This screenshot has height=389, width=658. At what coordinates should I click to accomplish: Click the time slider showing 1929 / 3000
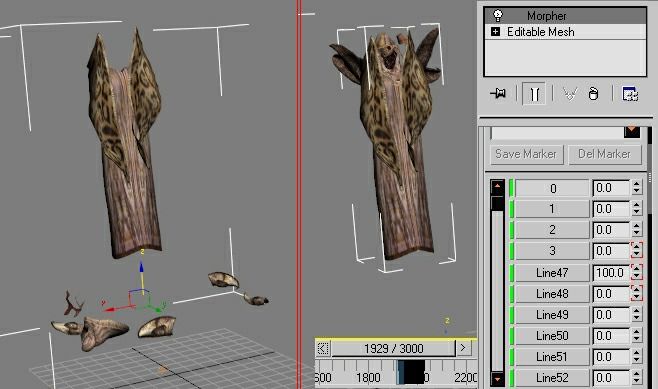click(x=394, y=348)
